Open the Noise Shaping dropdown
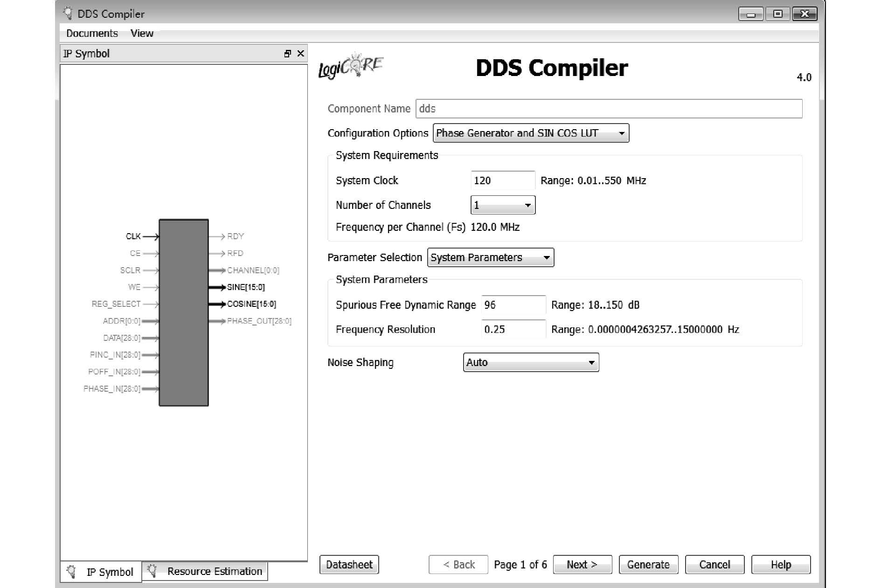The image size is (881, 588). click(531, 363)
